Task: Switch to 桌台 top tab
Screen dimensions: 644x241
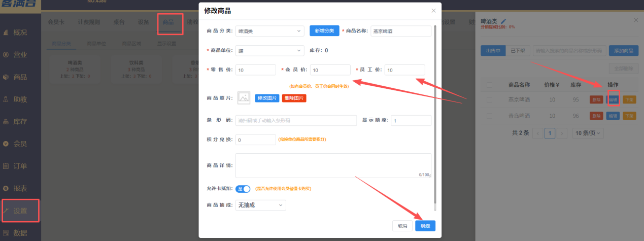Action: click(x=119, y=22)
